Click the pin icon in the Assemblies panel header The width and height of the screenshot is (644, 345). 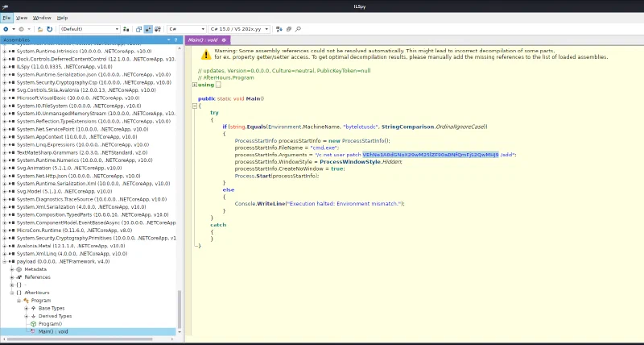176,39
